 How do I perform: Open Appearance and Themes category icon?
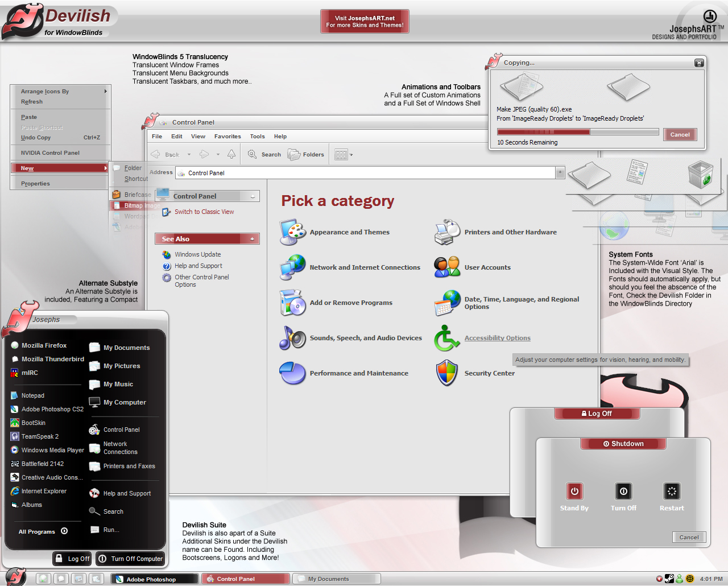[293, 232]
